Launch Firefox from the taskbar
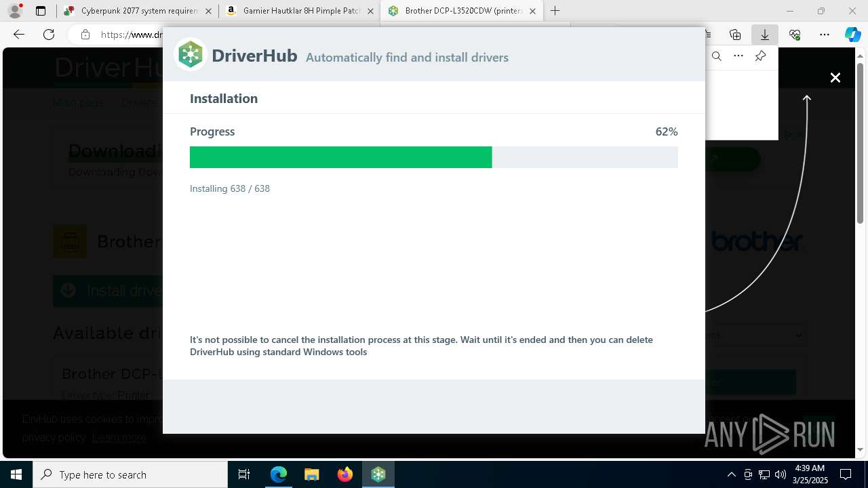The image size is (868, 488). pyautogui.click(x=345, y=474)
